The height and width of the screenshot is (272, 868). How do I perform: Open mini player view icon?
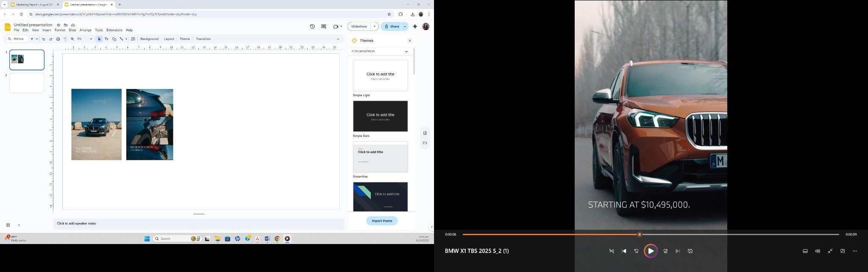point(843,251)
